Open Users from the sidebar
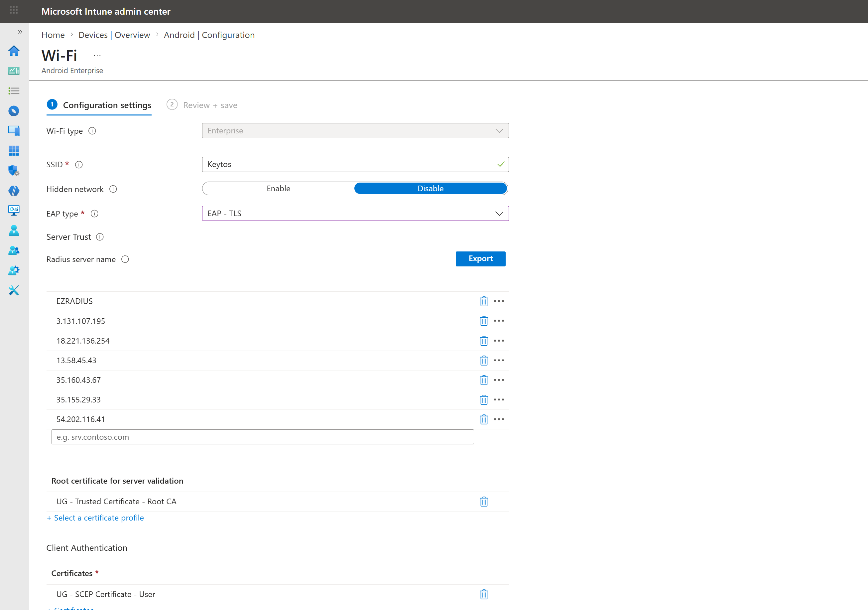The height and width of the screenshot is (610, 868). tap(14, 231)
